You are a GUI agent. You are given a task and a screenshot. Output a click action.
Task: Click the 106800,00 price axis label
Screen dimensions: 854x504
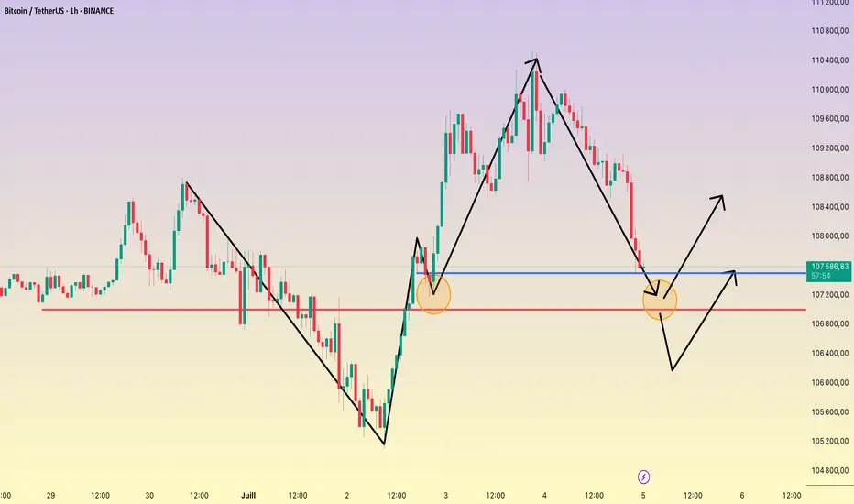coord(829,324)
